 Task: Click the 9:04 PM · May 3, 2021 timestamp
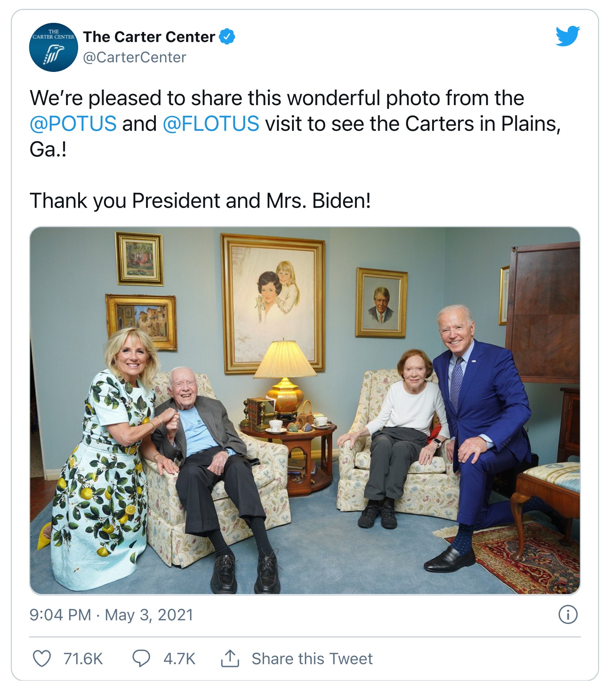tap(111, 615)
